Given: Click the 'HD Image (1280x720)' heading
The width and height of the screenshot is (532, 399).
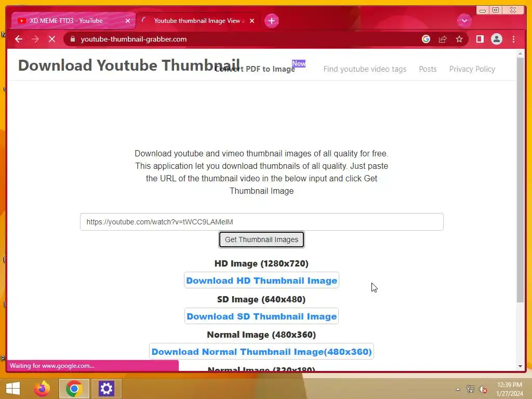Looking at the screenshot, I should [x=261, y=263].
